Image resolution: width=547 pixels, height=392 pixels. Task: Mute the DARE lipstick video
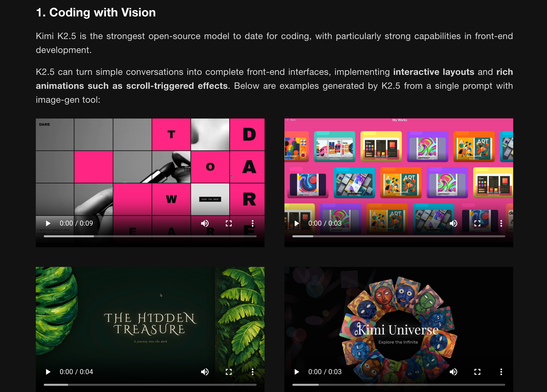point(205,223)
